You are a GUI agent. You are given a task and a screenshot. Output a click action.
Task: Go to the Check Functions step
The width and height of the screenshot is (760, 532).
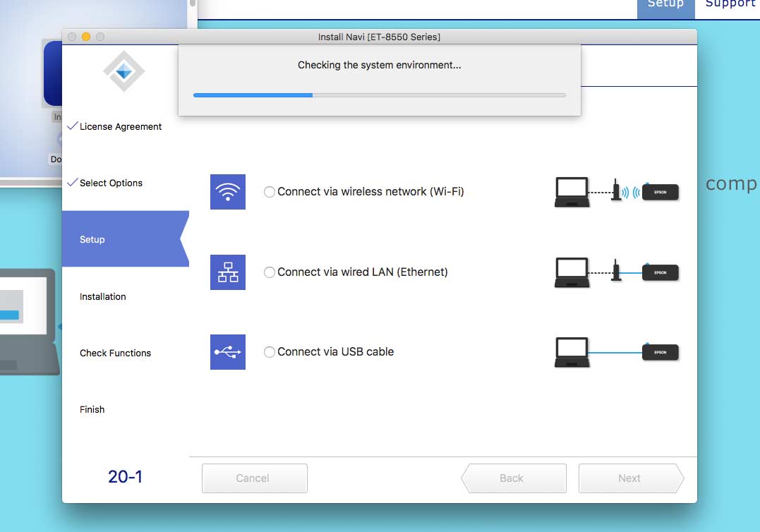click(x=115, y=353)
